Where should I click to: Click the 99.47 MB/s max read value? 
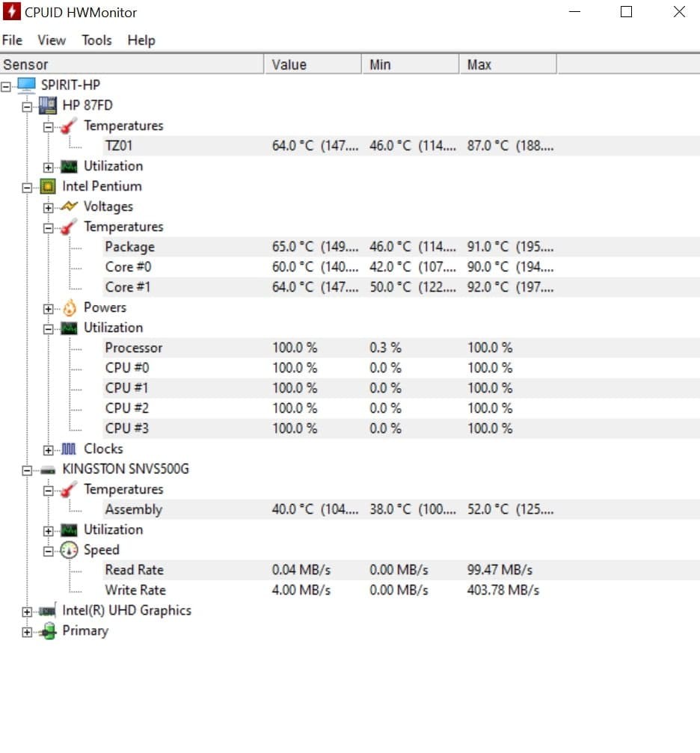point(500,570)
